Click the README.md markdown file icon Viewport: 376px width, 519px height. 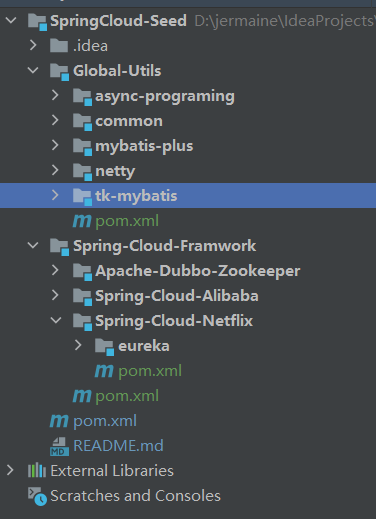[x=59, y=446]
